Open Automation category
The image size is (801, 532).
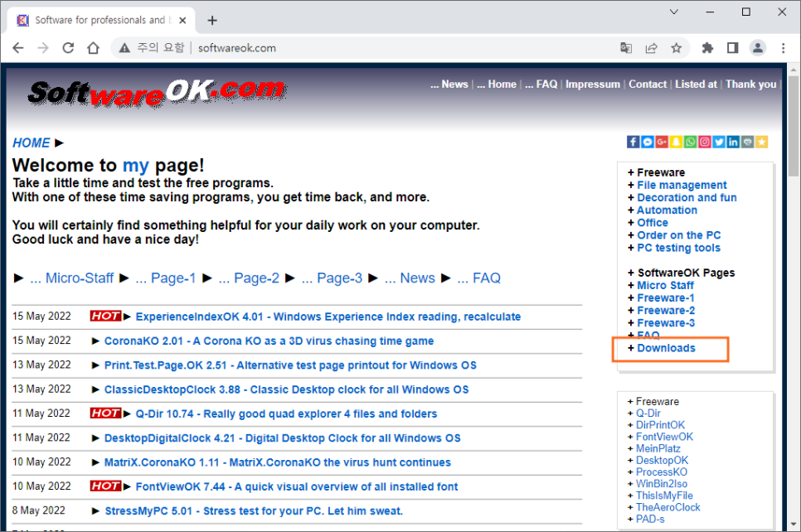coord(667,210)
